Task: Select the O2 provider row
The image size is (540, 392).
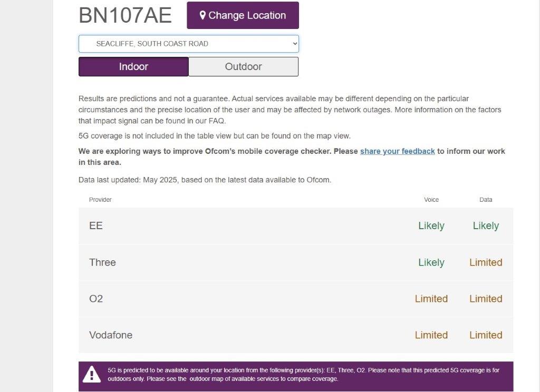Action: pos(296,299)
